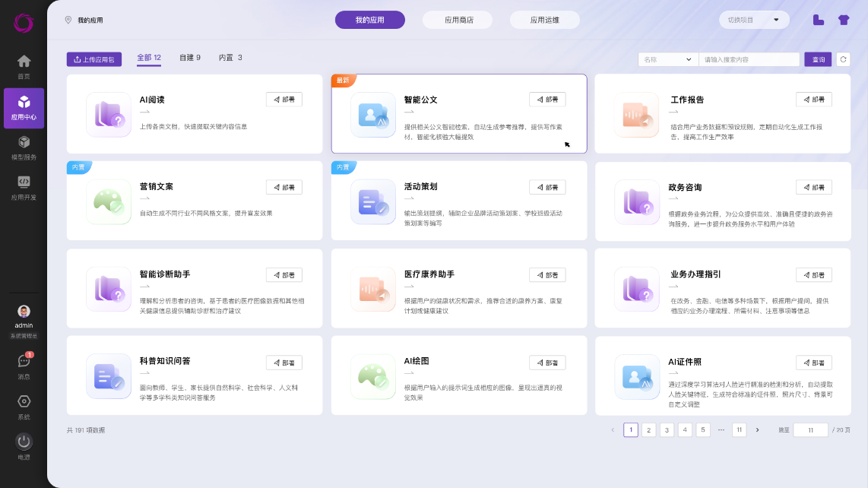Image resolution: width=868 pixels, height=488 pixels.
Task: Click the 活动策划 app icon
Action: (x=373, y=201)
